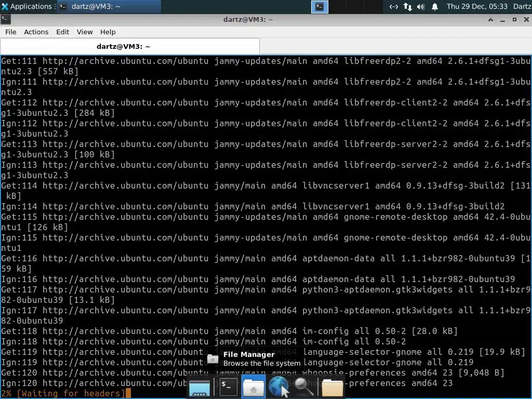Open the clock showing Thu 29 Dec, 05:33
The height and width of the screenshot is (399, 532).
tap(477, 6)
